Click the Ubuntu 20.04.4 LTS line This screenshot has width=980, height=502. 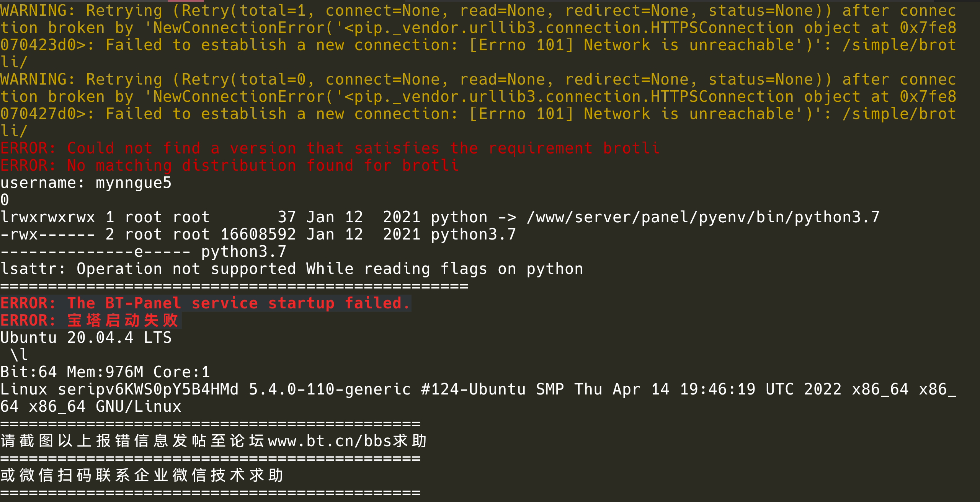(x=86, y=338)
